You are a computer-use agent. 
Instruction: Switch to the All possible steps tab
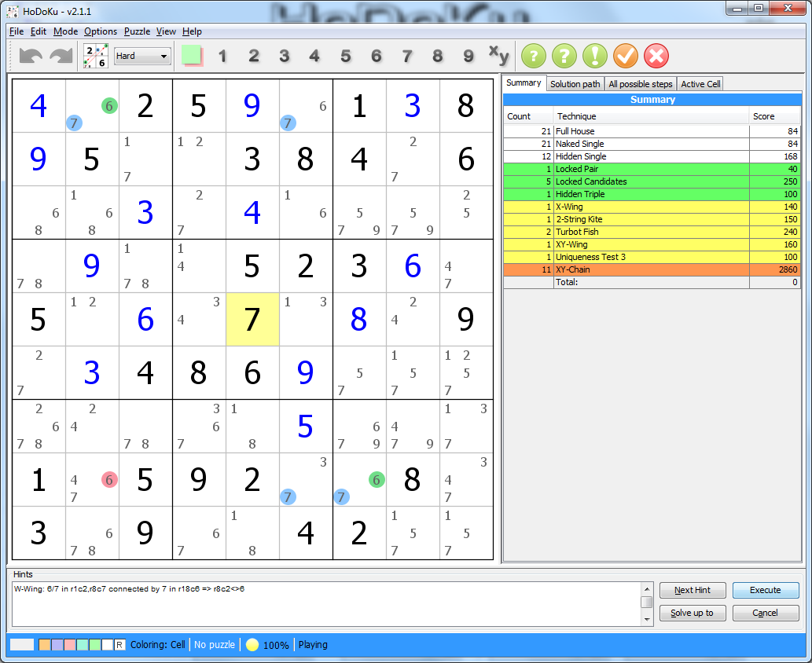641,84
